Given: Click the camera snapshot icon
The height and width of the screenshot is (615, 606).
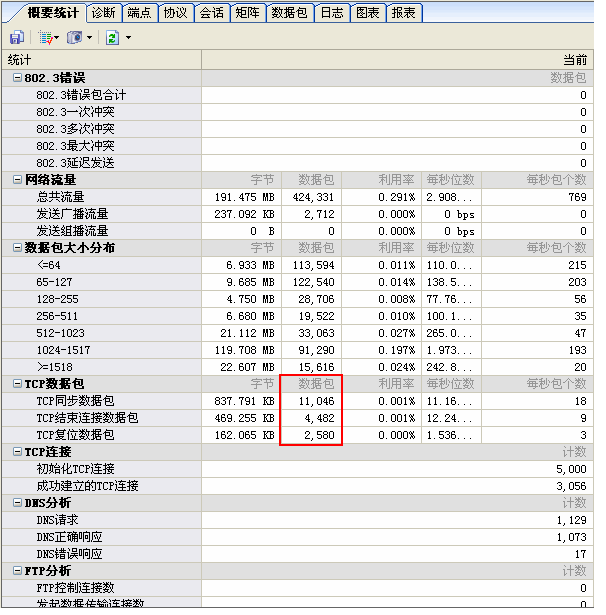Looking at the screenshot, I should point(75,38).
